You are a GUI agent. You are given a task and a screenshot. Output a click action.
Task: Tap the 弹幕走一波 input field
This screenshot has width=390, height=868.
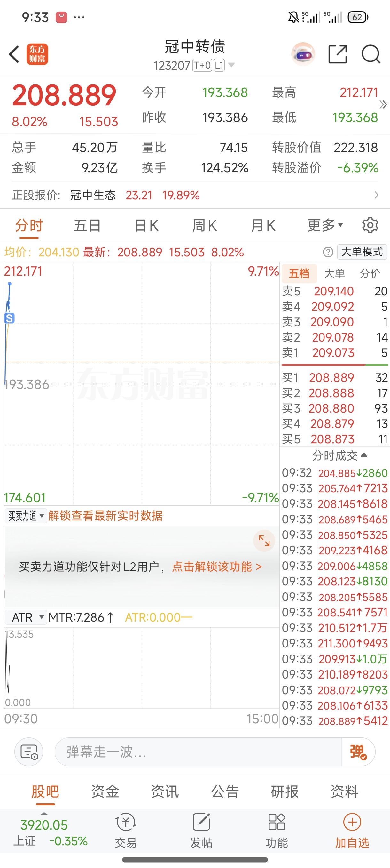click(198, 752)
